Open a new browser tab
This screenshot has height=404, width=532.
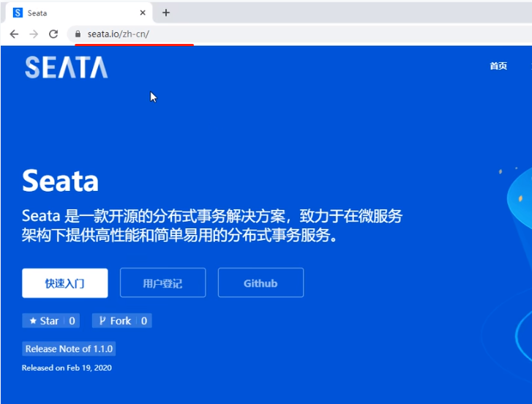pos(166,13)
